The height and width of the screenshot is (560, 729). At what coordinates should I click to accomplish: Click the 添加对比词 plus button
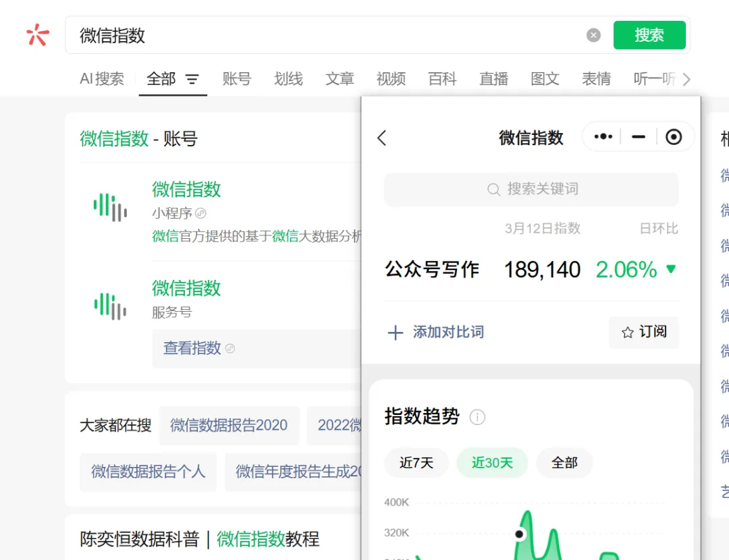click(x=435, y=332)
